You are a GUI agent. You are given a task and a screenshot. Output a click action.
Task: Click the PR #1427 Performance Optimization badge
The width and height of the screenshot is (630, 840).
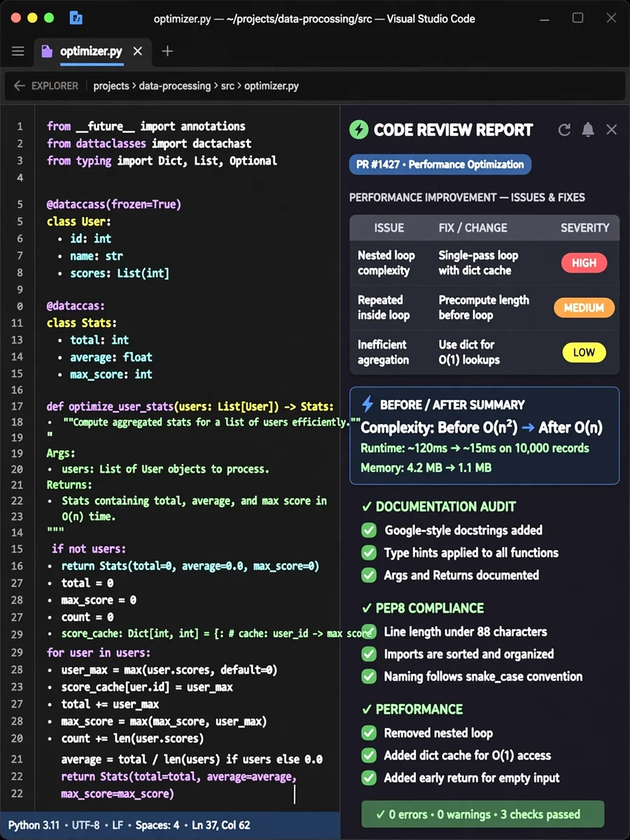[x=440, y=164]
